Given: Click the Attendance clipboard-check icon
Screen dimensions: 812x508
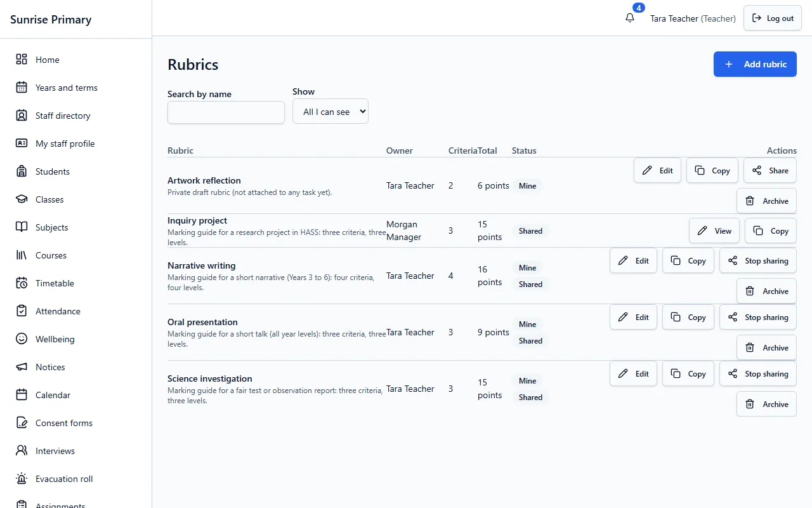Looking at the screenshot, I should [22, 311].
